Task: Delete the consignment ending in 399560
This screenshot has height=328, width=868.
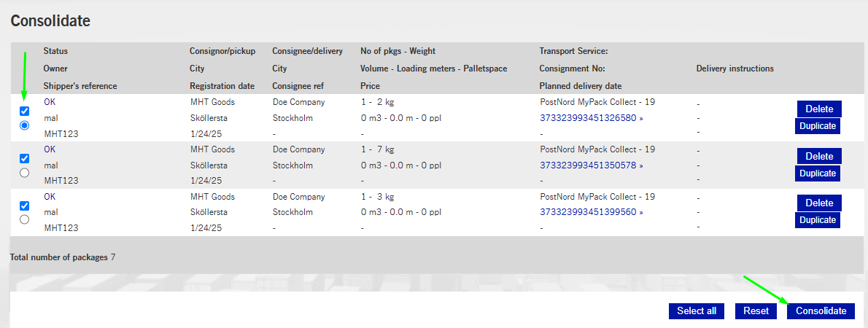Action: pyautogui.click(x=819, y=203)
